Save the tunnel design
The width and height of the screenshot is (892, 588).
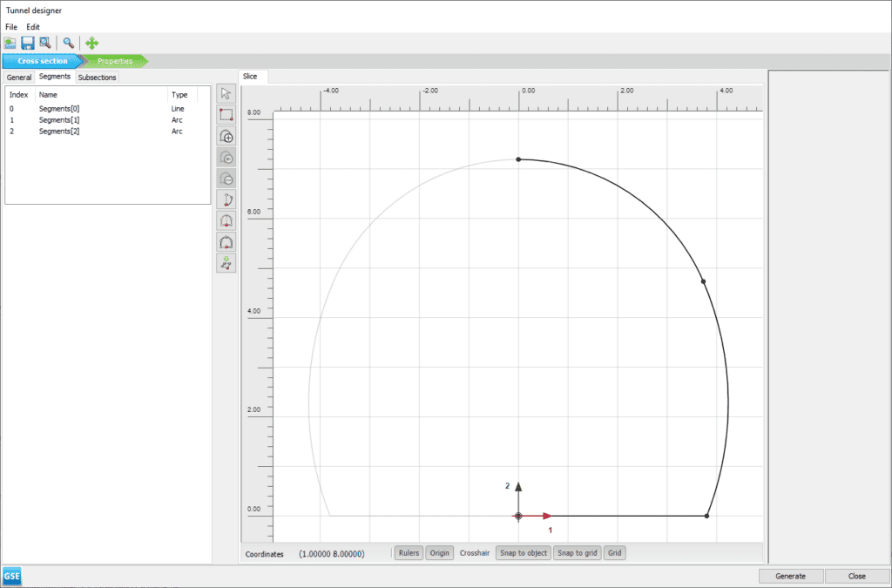pos(27,43)
